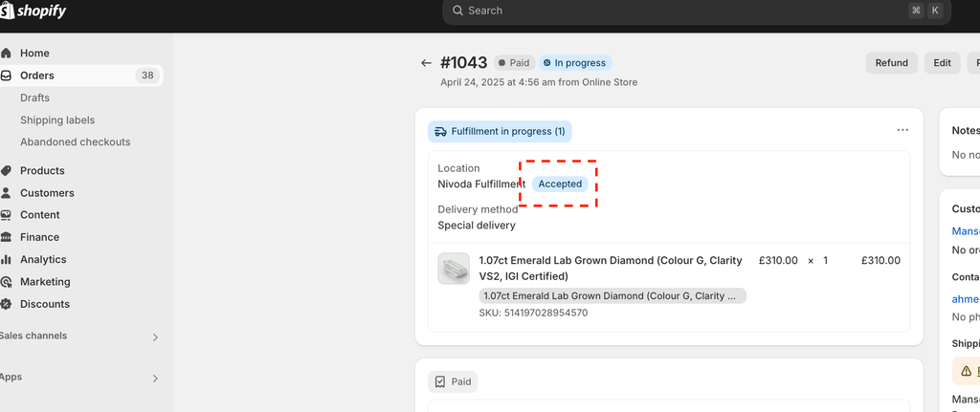The height and width of the screenshot is (412, 980).
Task: Expand the Apps chevron
Action: pyautogui.click(x=156, y=379)
